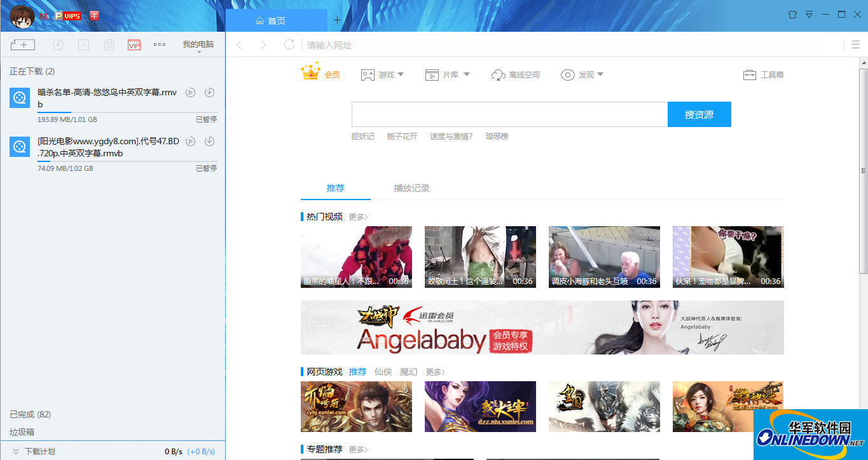Select the 暗杀名单 download task name
This screenshot has height=460, width=868.
(107, 98)
